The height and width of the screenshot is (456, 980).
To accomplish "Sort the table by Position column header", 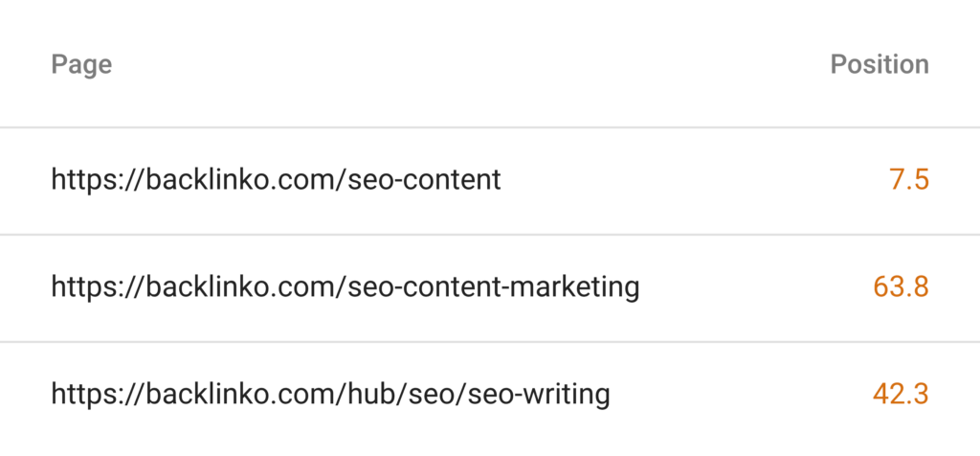I will pyautogui.click(x=879, y=65).
